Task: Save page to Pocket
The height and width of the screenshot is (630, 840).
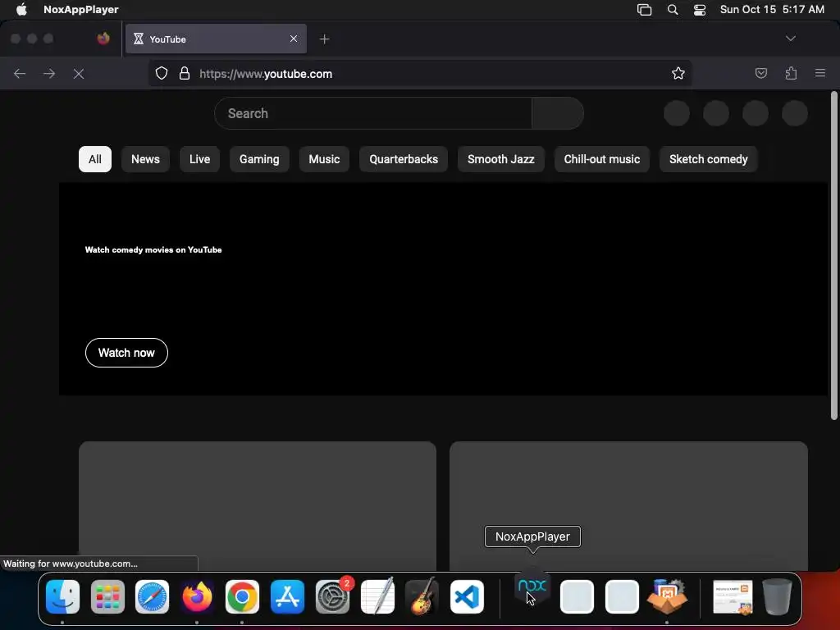Action: point(760,73)
